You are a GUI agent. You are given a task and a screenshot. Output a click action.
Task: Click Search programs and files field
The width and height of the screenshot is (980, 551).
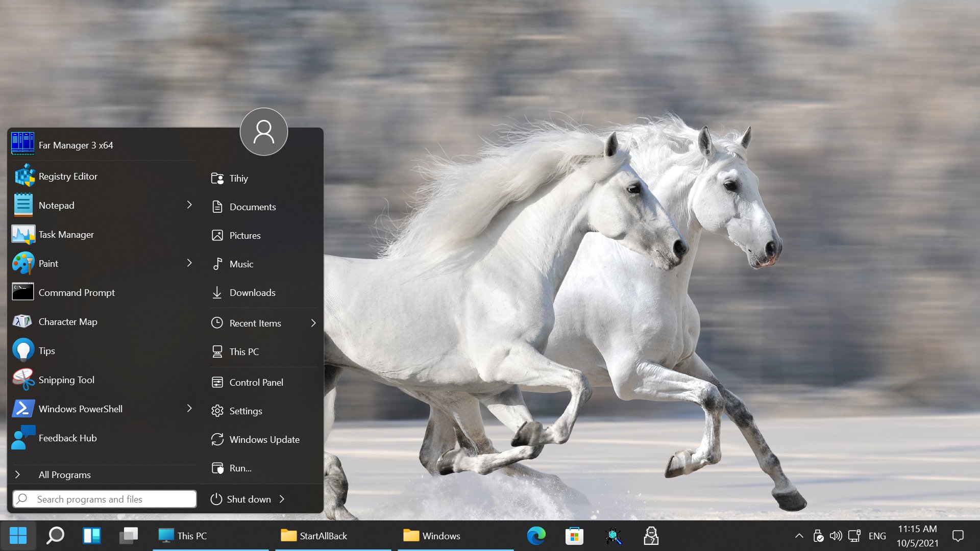tap(104, 499)
